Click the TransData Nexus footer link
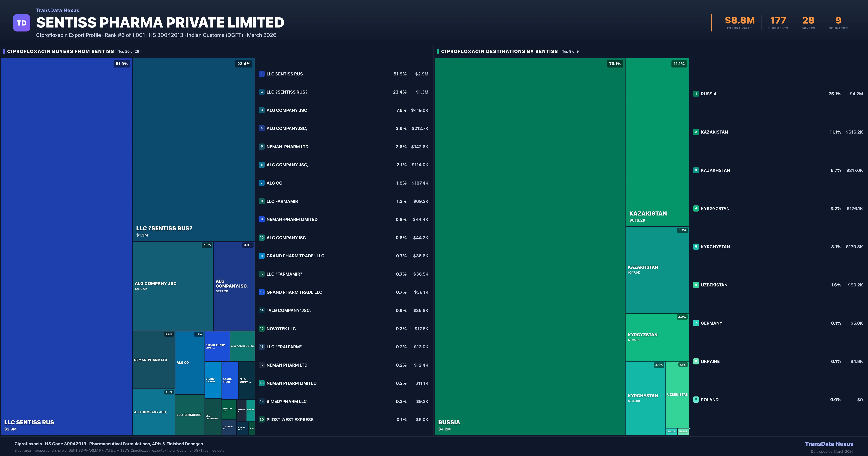The image size is (868, 456). pyautogui.click(x=829, y=444)
